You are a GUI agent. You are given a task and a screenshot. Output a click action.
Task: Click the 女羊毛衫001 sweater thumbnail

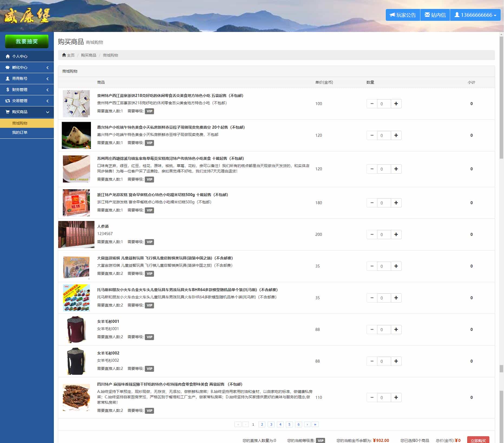(76, 330)
